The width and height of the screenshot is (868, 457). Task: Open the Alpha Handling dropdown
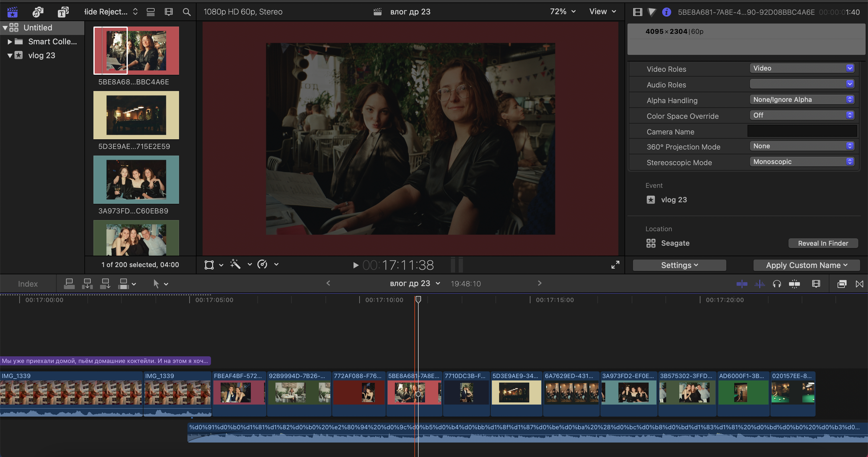pos(802,100)
